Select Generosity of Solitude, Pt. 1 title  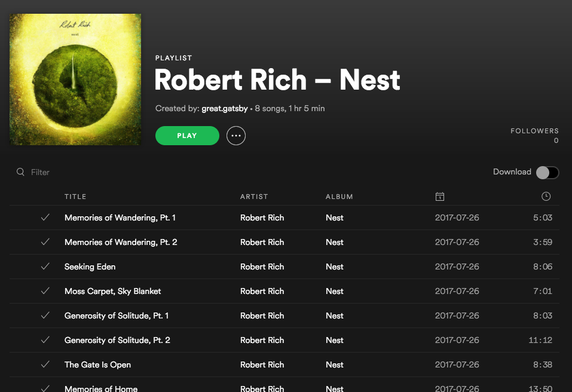(117, 316)
